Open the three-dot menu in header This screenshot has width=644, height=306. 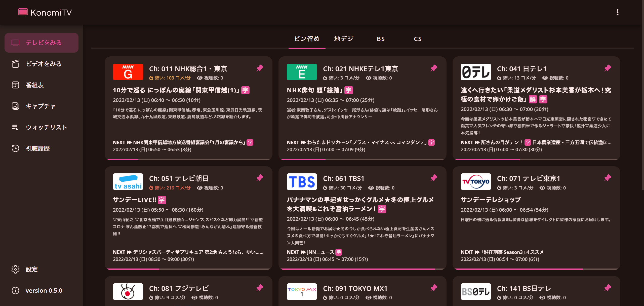click(x=617, y=12)
